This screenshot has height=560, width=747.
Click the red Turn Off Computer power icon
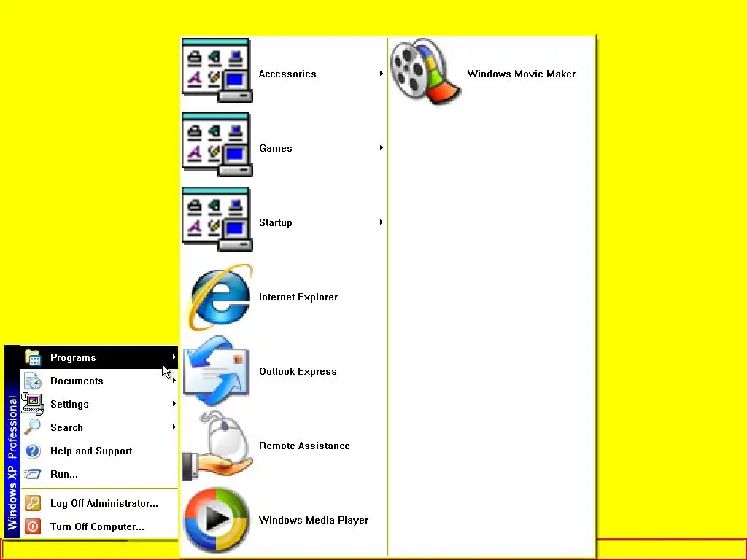pyautogui.click(x=32, y=526)
